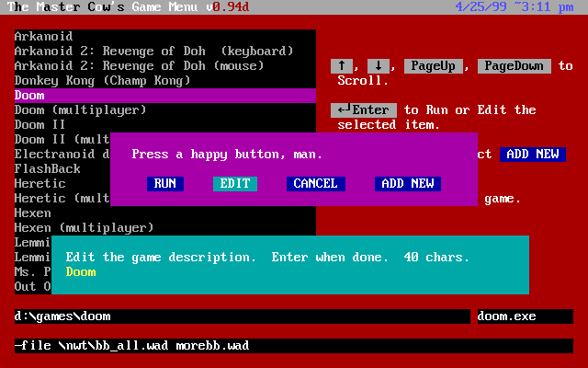Click the d:\games\doom path field

click(243, 316)
